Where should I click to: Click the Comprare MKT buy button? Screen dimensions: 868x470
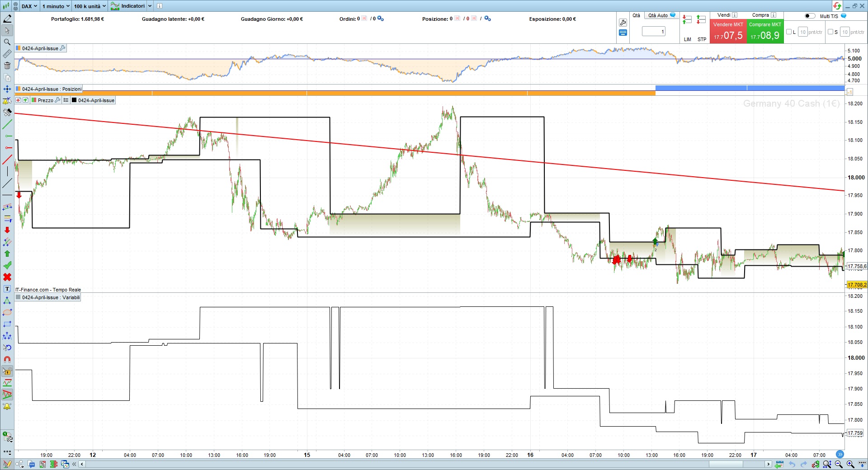pos(765,32)
